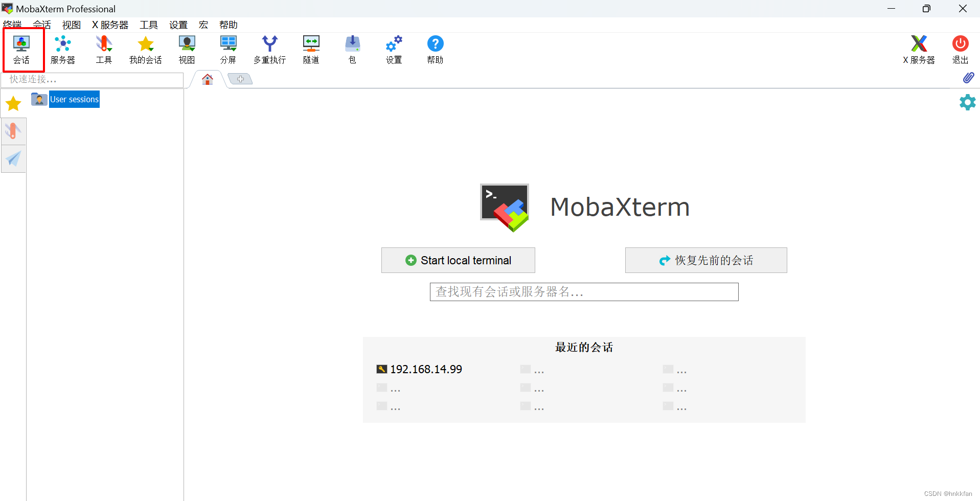Open the sidebar star sessions tab
Image resolution: width=980 pixels, height=501 pixels.
(13, 104)
